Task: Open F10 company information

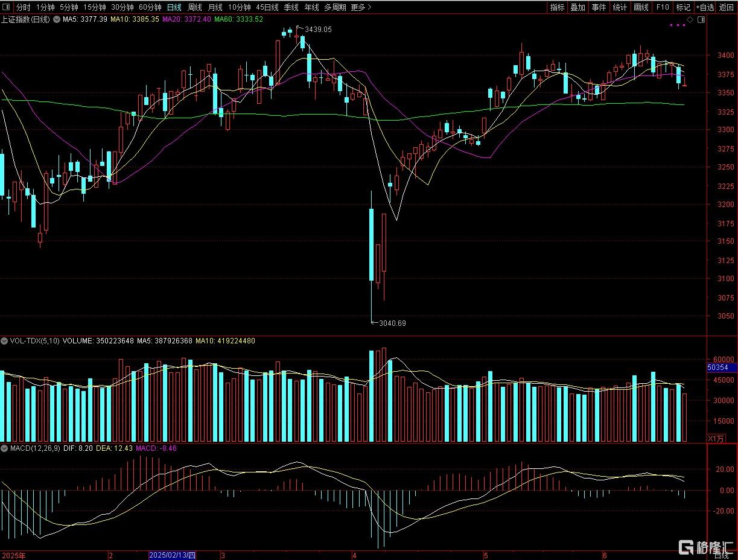Action: [x=663, y=7]
